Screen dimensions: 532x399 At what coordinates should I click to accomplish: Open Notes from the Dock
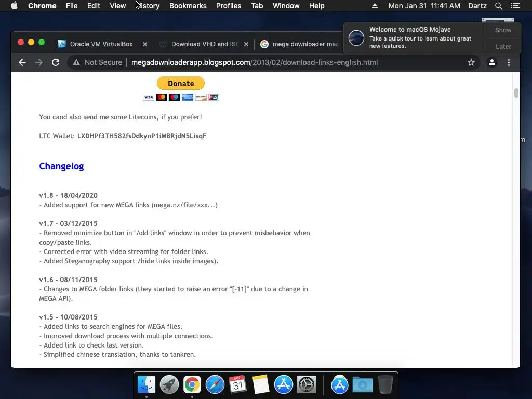pos(261,385)
